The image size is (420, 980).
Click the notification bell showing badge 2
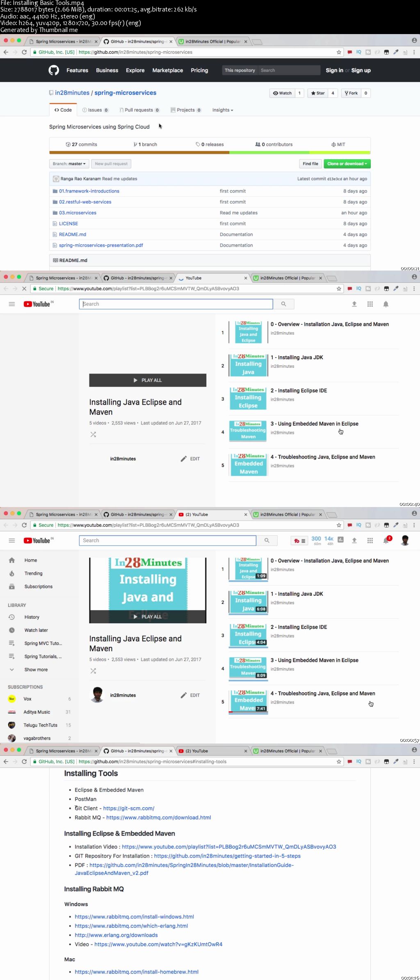[x=386, y=540]
